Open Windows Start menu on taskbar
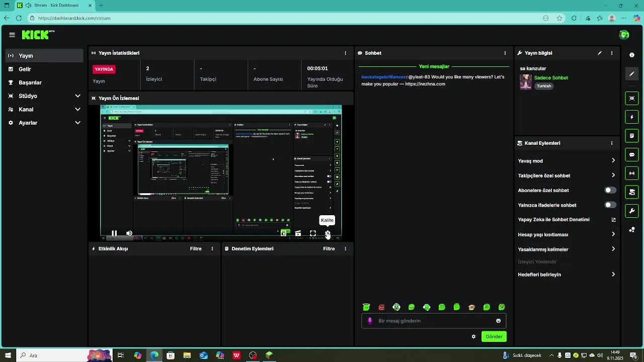644x362 pixels. click(x=8, y=355)
